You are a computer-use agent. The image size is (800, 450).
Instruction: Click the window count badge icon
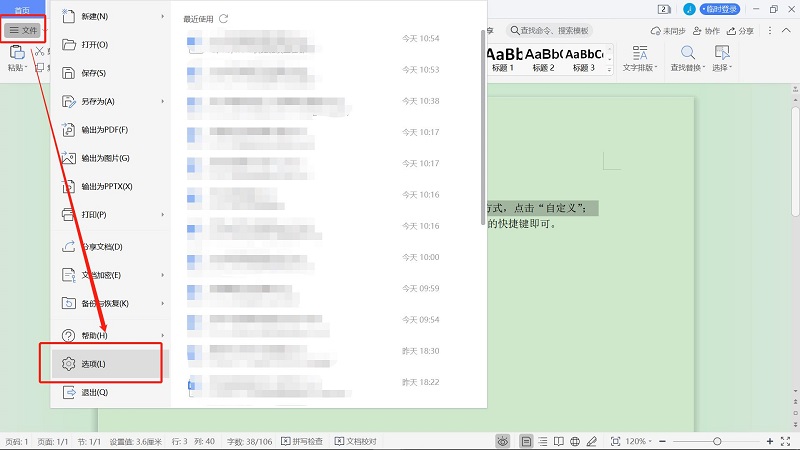click(664, 9)
